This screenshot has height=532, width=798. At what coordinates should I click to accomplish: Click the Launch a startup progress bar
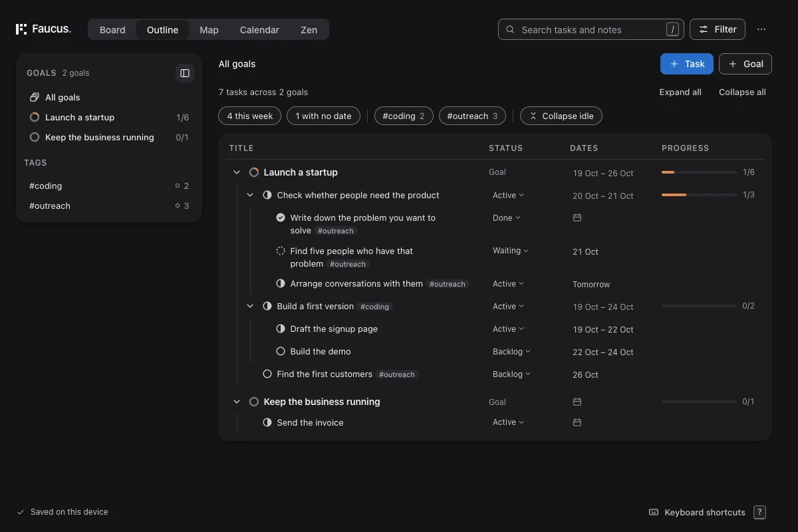tap(699, 172)
